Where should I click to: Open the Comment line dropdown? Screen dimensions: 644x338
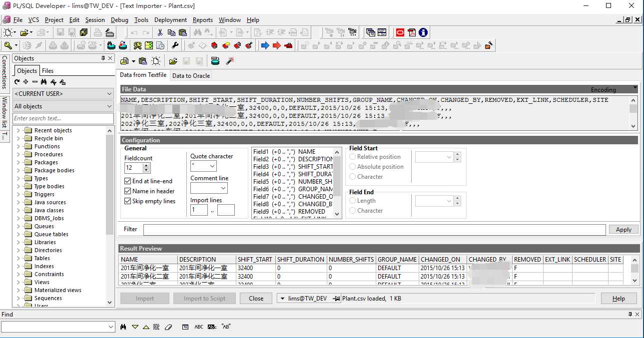209,188
